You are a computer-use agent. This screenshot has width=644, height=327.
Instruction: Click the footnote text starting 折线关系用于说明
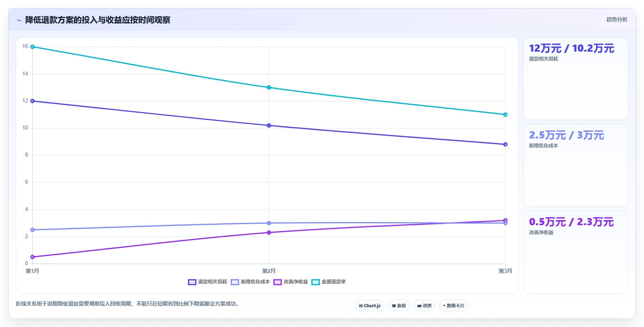click(x=128, y=304)
